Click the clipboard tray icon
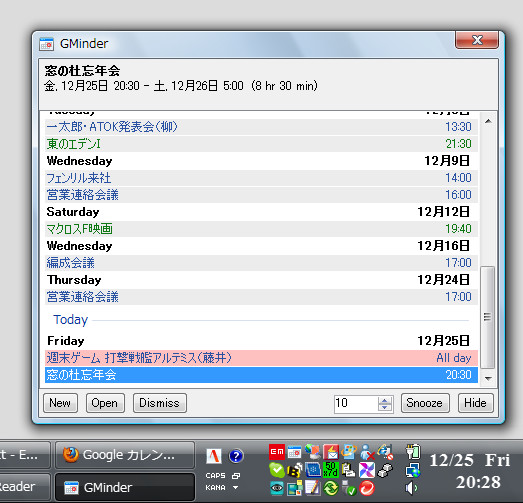Screen dimensions: 523x503 (349, 470)
